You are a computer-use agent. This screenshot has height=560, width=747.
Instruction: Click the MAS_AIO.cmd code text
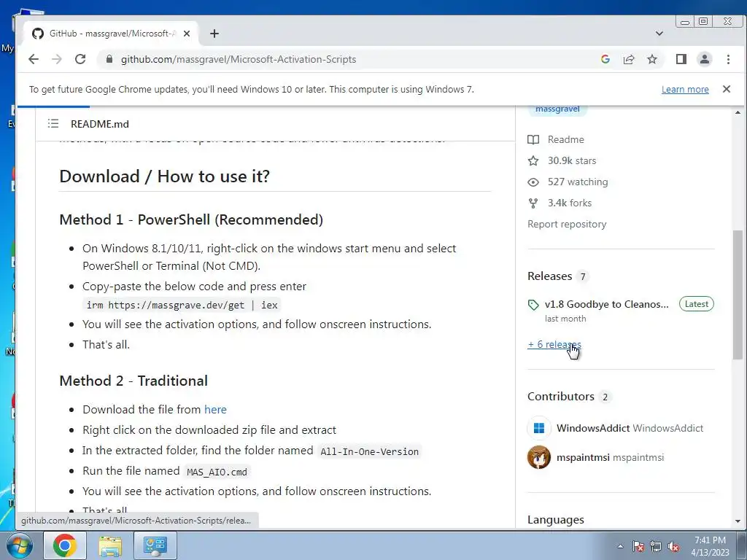pos(217,472)
